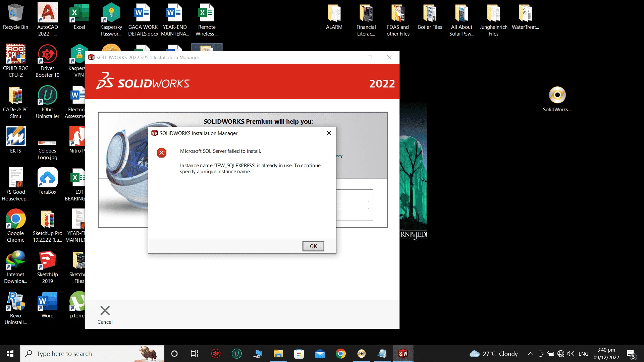This screenshot has height=362, width=644.
Task: Launch Driver Booster 10
Action: 47,61
